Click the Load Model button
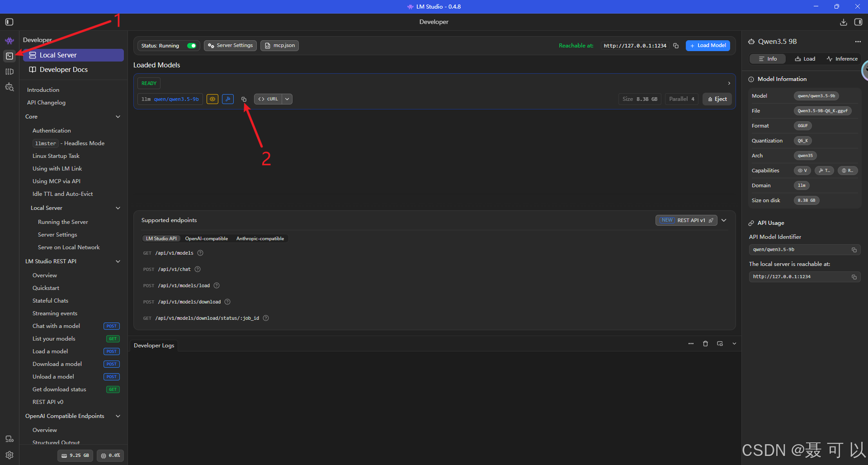This screenshot has height=465, width=868. coord(708,46)
